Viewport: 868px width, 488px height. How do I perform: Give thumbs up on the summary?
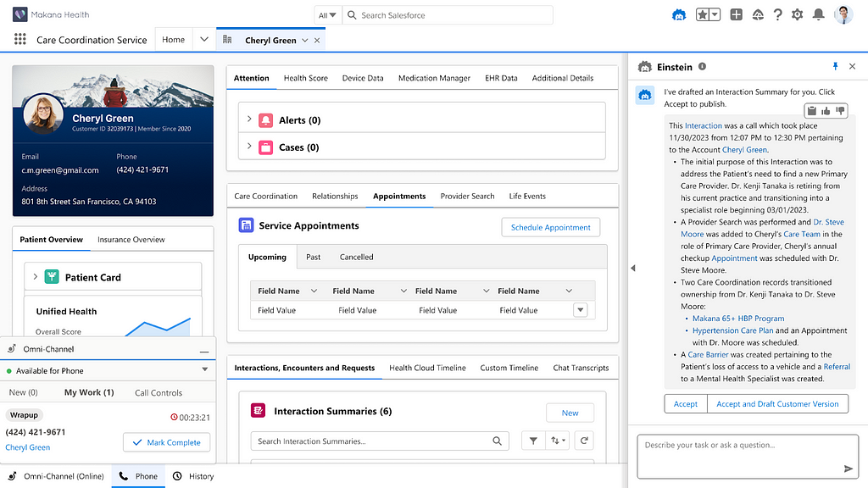[x=826, y=111]
